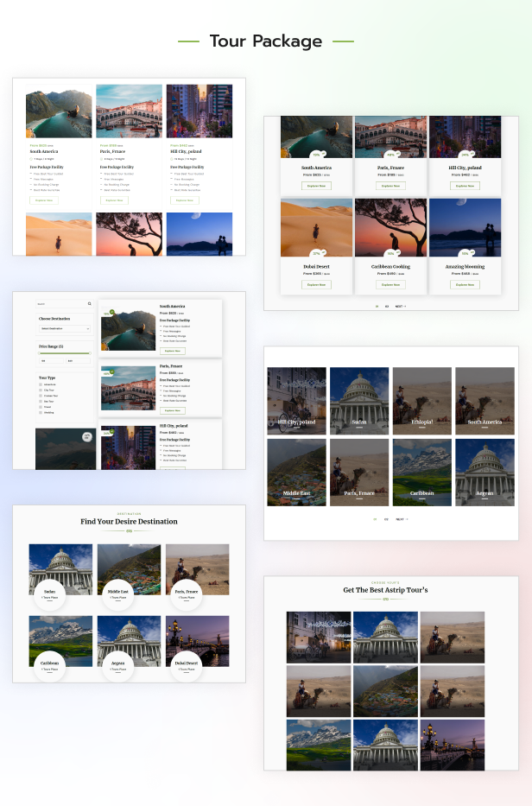Click the left handle of the Price Range slider
The image size is (532, 806).
[39, 353]
